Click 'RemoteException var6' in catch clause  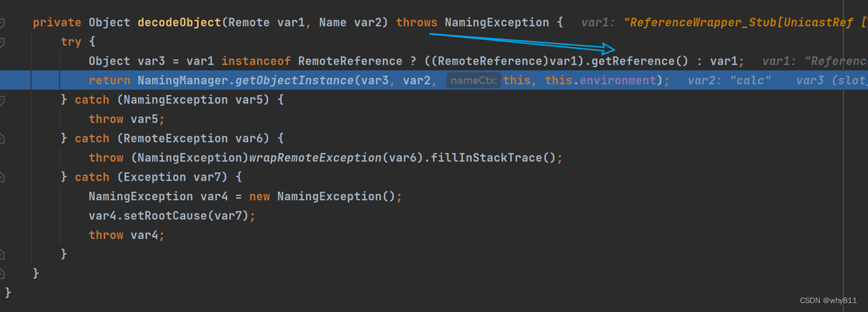[189, 138]
